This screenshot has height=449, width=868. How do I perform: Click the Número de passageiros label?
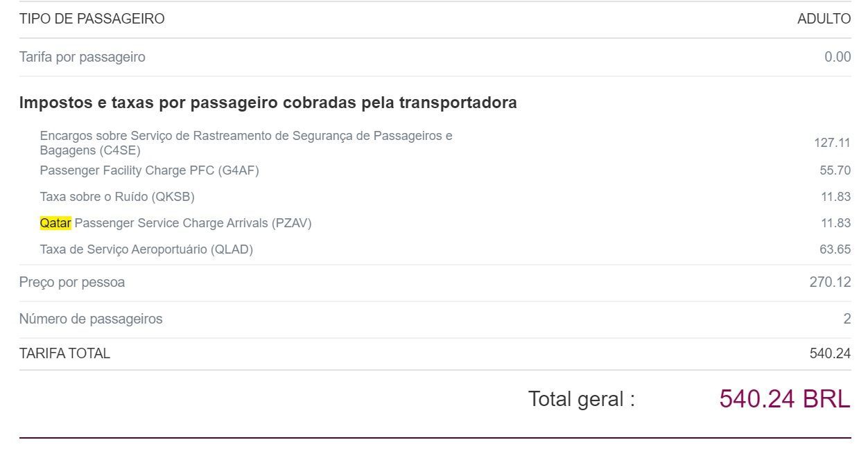click(91, 319)
